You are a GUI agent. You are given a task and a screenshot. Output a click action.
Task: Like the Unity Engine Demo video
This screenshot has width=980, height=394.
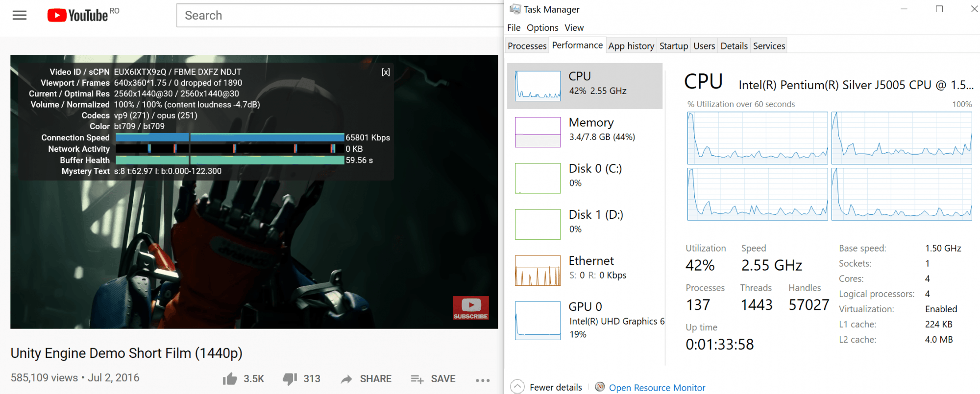(x=230, y=379)
